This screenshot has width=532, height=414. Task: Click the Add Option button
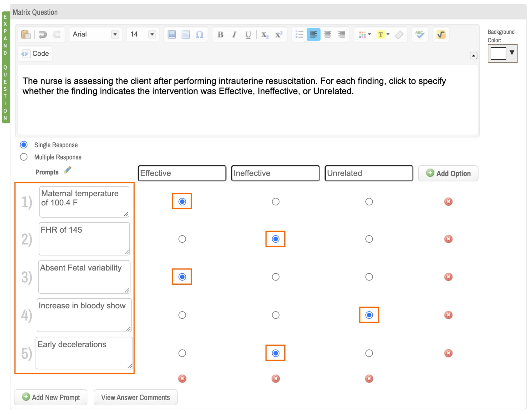click(448, 173)
